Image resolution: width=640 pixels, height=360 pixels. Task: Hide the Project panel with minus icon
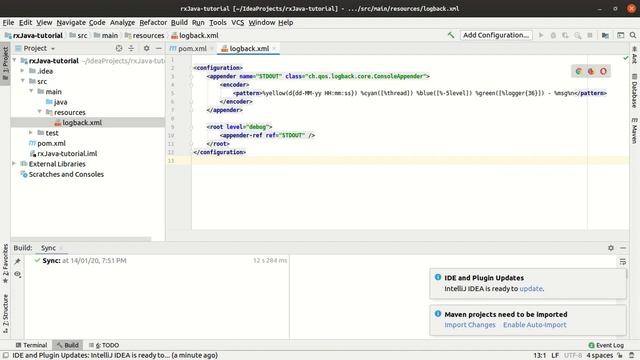[158, 48]
